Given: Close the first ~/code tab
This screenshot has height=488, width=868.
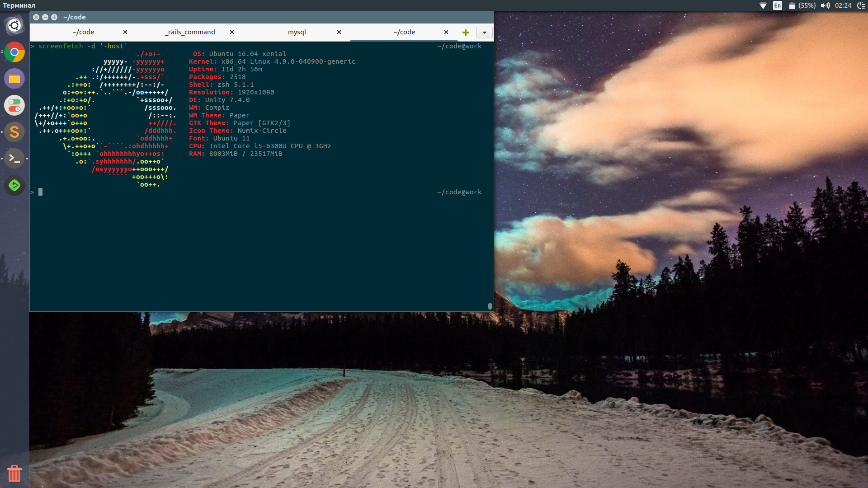Looking at the screenshot, I should [125, 32].
